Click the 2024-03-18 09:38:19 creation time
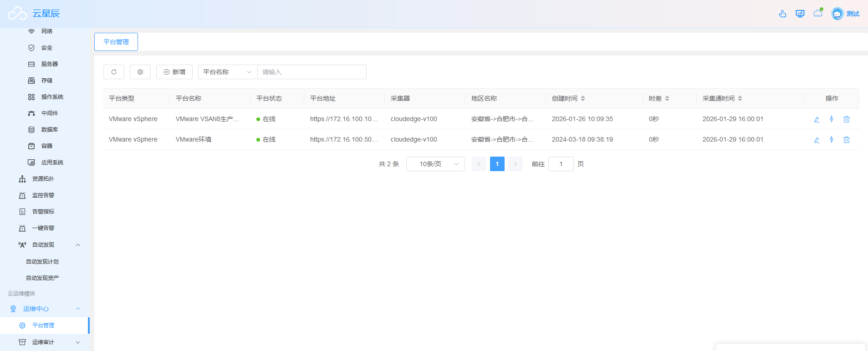The width and height of the screenshot is (868, 351). 582,139
